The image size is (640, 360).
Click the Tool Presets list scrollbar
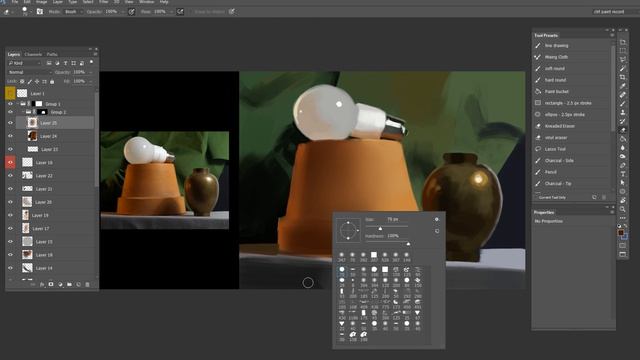613,88
